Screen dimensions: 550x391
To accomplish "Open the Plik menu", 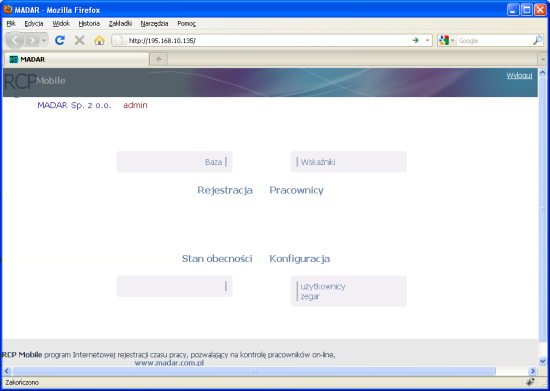I will coord(11,23).
